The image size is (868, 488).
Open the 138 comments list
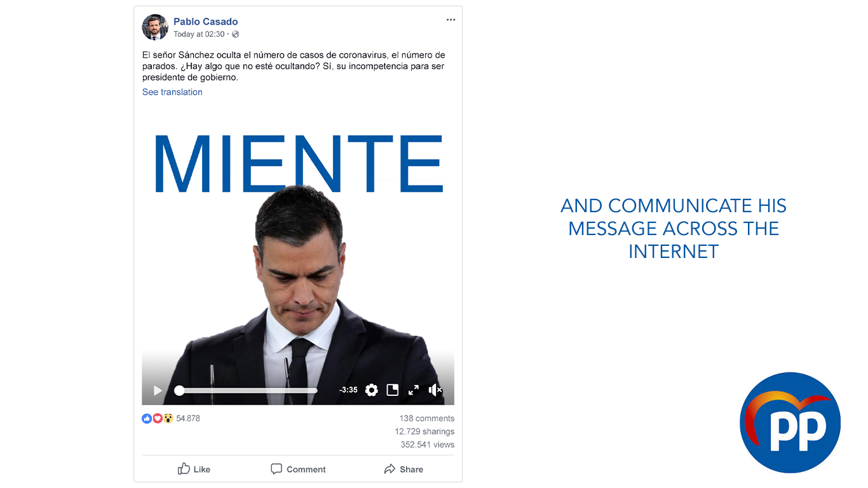427,418
